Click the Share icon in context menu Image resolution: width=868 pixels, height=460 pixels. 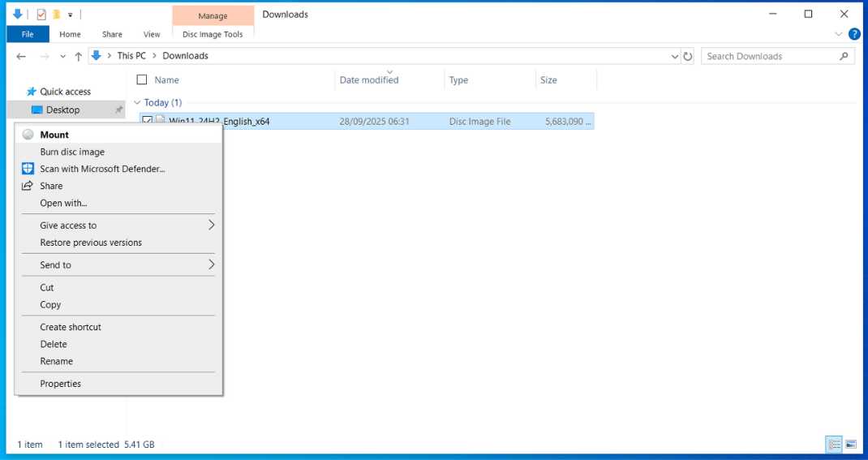(x=28, y=186)
